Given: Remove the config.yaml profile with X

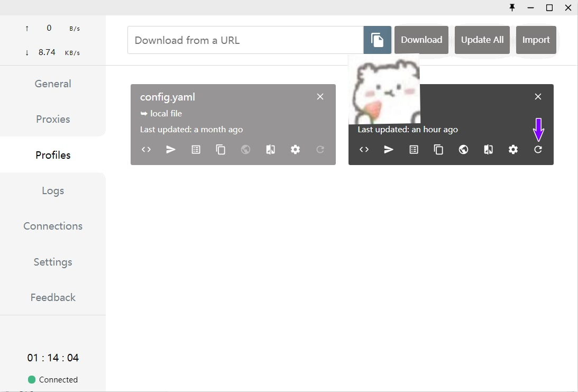Looking at the screenshot, I should click(x=320, y=97).
